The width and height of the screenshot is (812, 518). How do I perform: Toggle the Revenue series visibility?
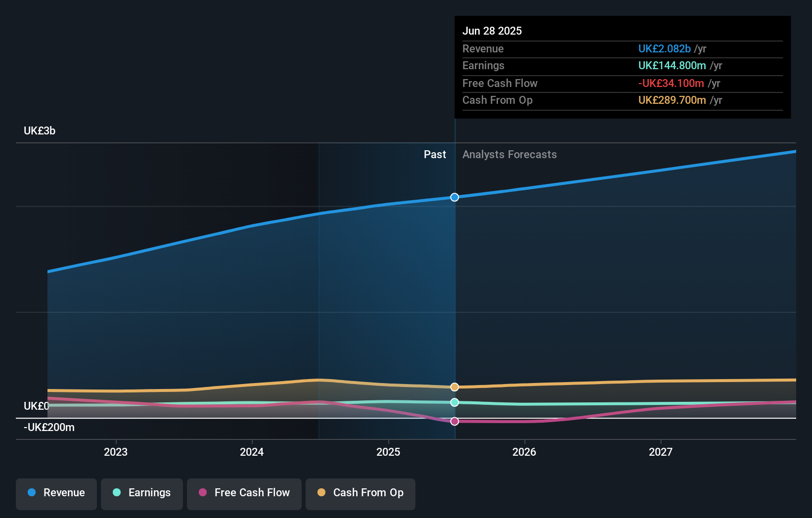coord(56,493)
